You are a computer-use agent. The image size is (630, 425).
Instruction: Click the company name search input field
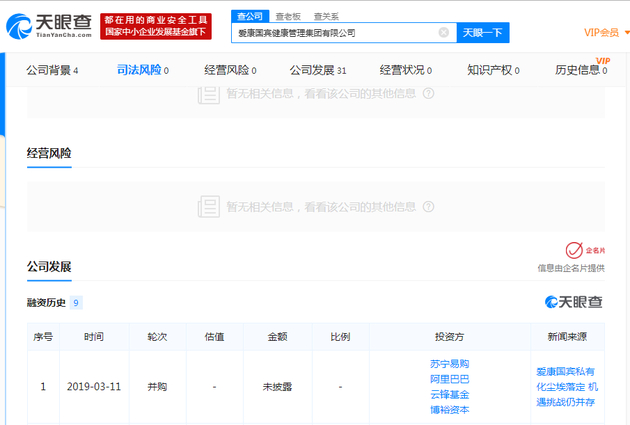click(x=335, y=33)
